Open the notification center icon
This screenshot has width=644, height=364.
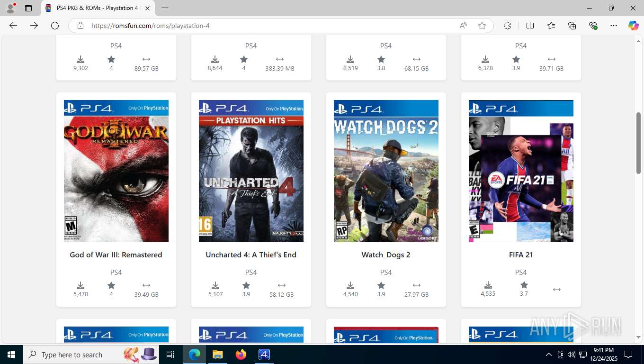tap(628, 355)
